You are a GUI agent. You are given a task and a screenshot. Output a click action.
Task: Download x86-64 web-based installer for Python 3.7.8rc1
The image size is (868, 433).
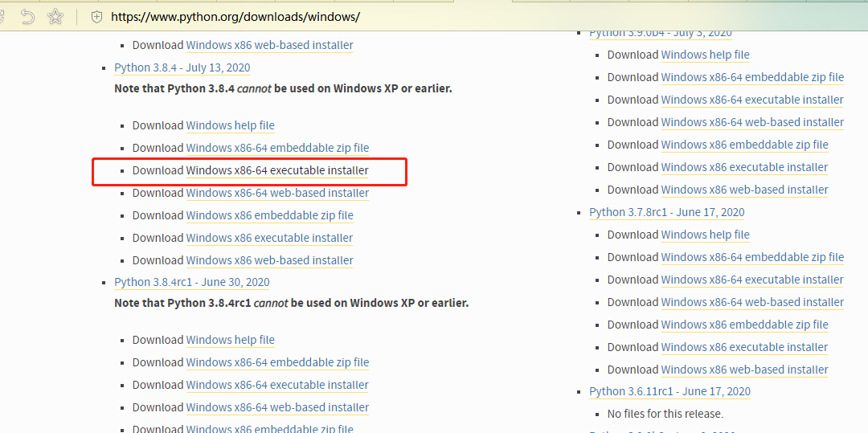[752, 302]
